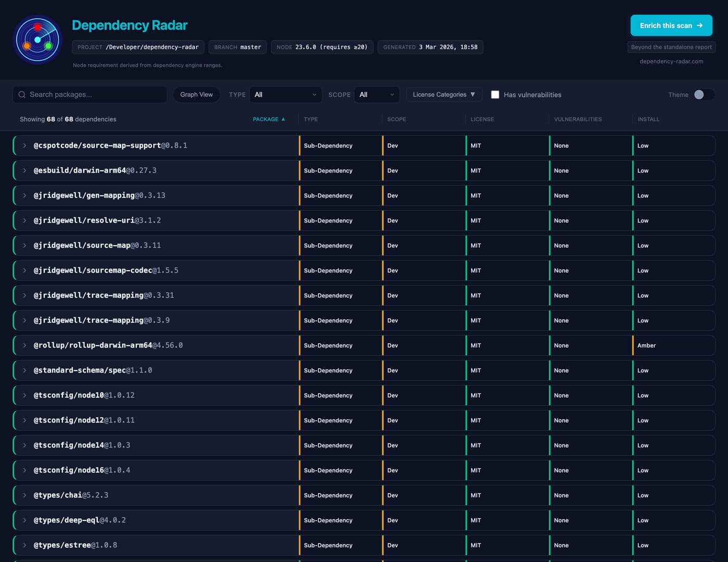728x562 pixels.
Task: Click the sort arrow next to PACKAGE header
Action: click(x=283, y=119)
